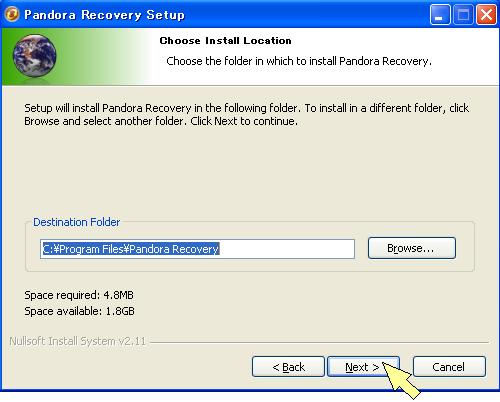Click the Choose Install Location heading
The height and width of the screenshot is (402, 500).
point(225,41)
